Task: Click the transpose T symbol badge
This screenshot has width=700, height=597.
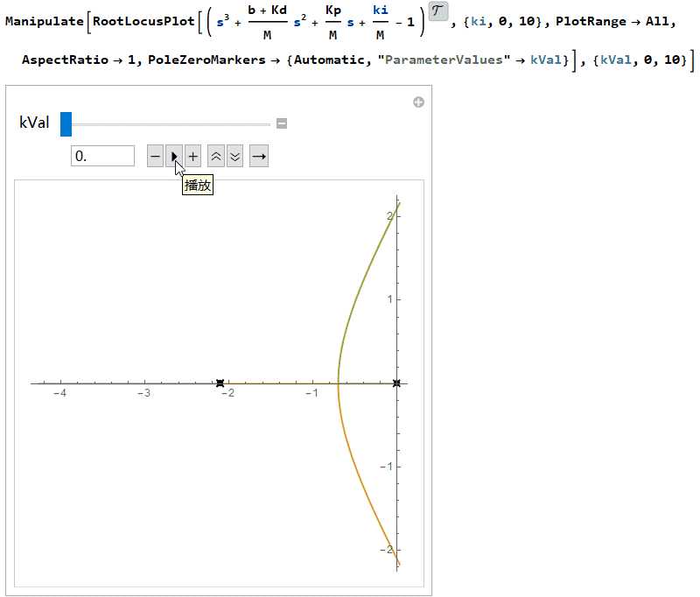Action: click(438, 11)
